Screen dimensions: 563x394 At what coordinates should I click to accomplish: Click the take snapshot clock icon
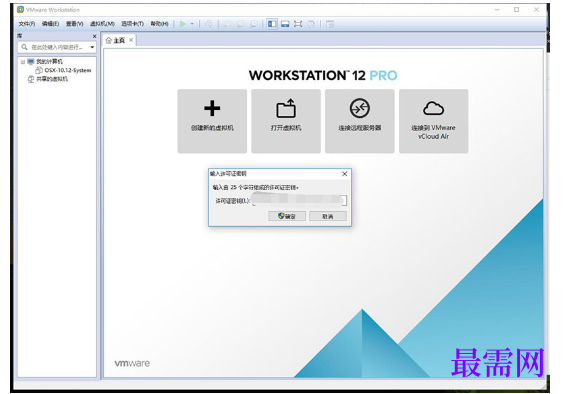pyautogui.click(x=228, y=24)
